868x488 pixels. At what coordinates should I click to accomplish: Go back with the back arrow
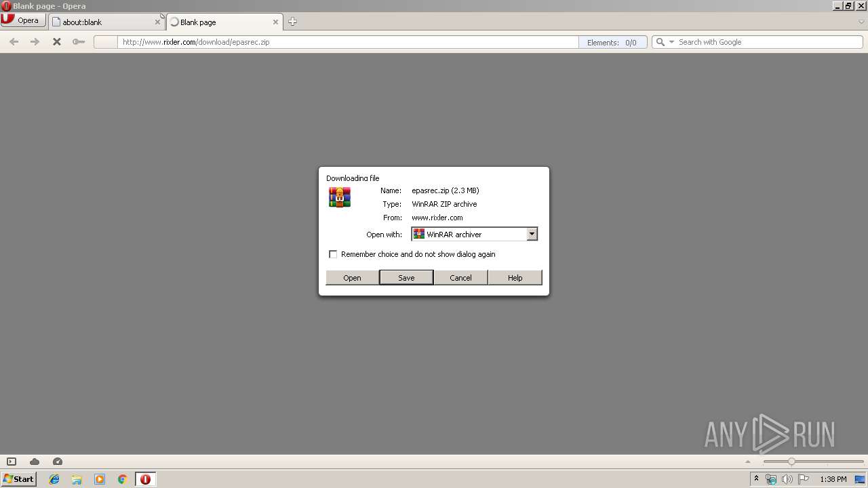pyautogui.click(x=14, y=42)
